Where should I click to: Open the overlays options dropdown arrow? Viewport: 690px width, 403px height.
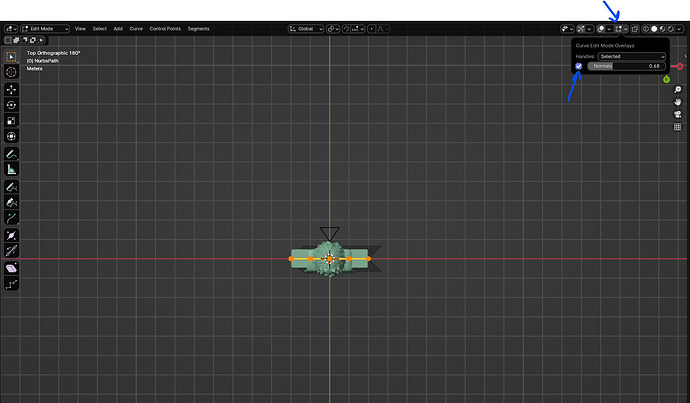point(609,29)
